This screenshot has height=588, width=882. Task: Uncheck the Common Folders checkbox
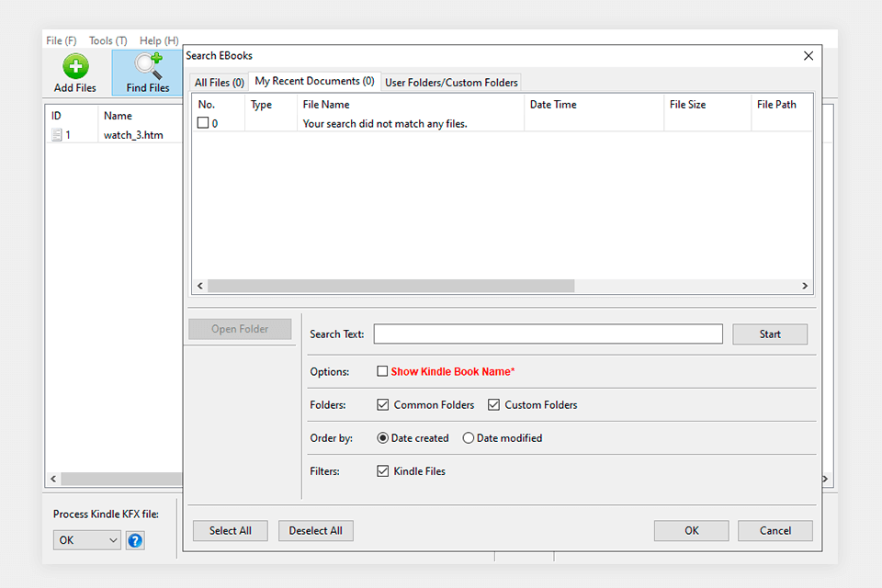(383, 405)
